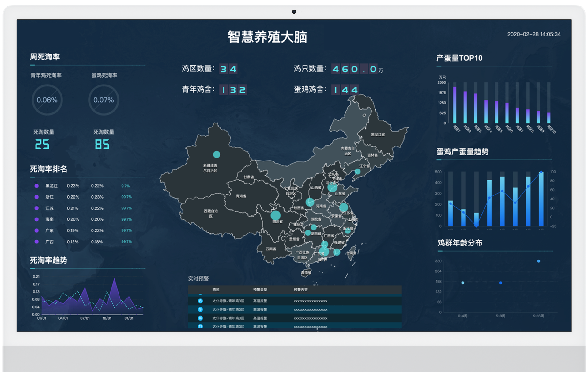
Task: Click the 青年鸡舍 value of 132
Action: coord(233,90)
